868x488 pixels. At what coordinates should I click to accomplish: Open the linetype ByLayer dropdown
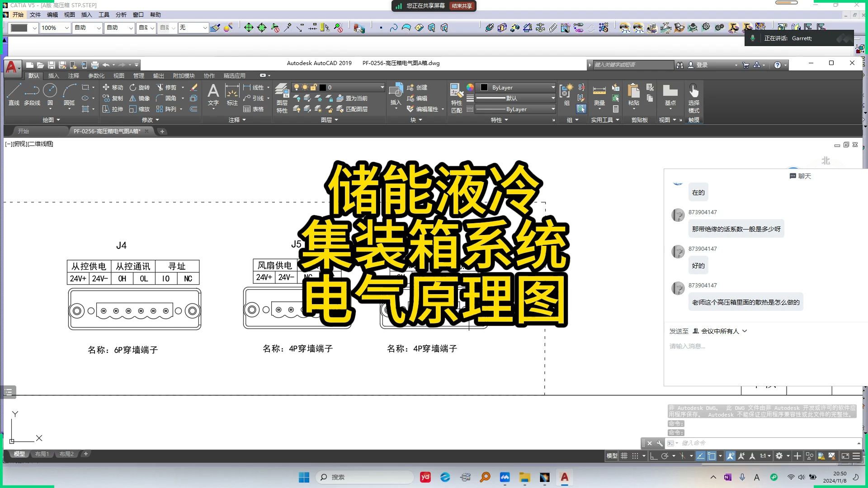552,109
